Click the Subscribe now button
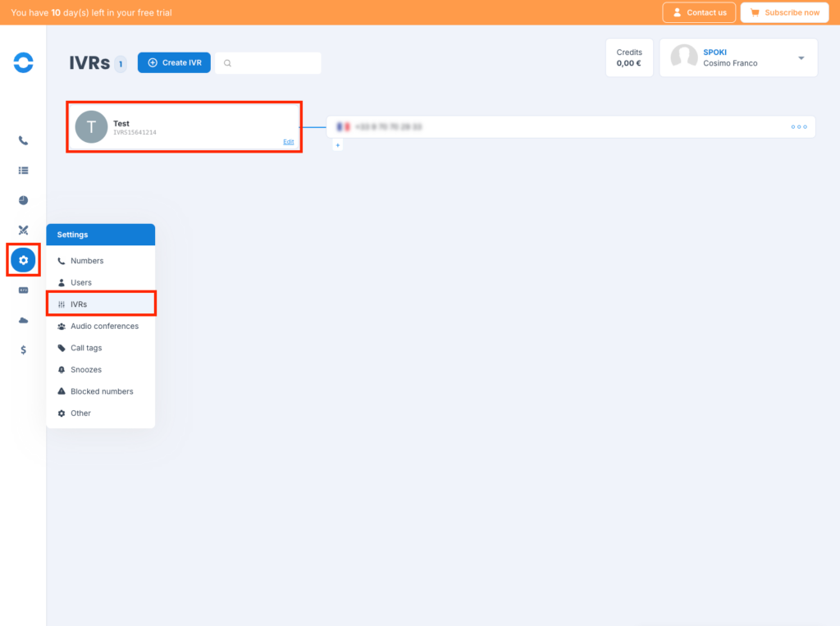The height and width of the screenshot is (626, 840). [783, 12]
